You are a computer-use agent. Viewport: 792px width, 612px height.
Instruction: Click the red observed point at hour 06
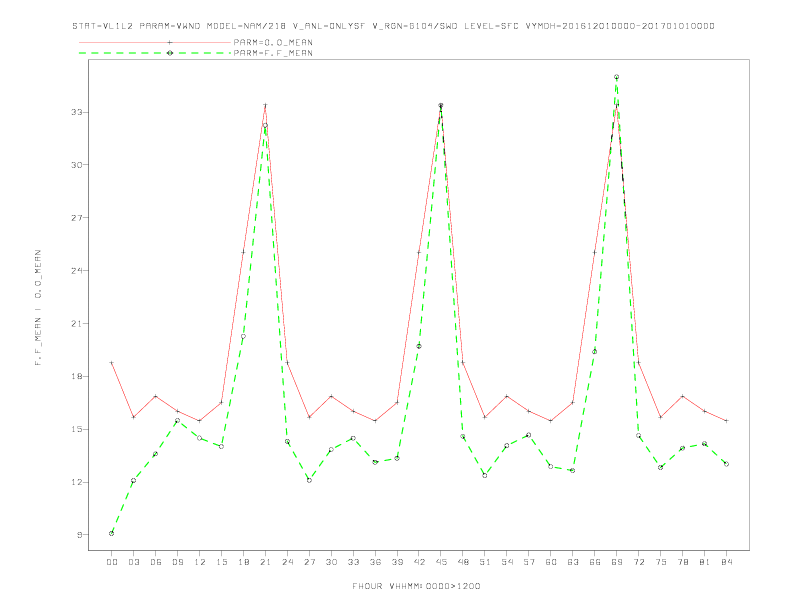click(x=156, y=396)
